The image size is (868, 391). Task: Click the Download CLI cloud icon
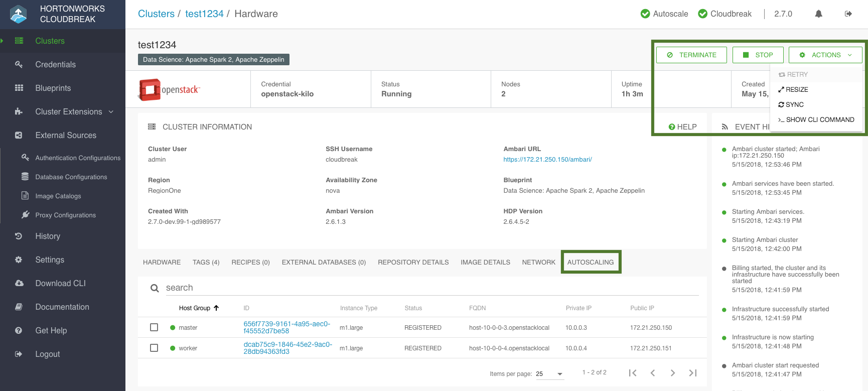click(19, 283)
